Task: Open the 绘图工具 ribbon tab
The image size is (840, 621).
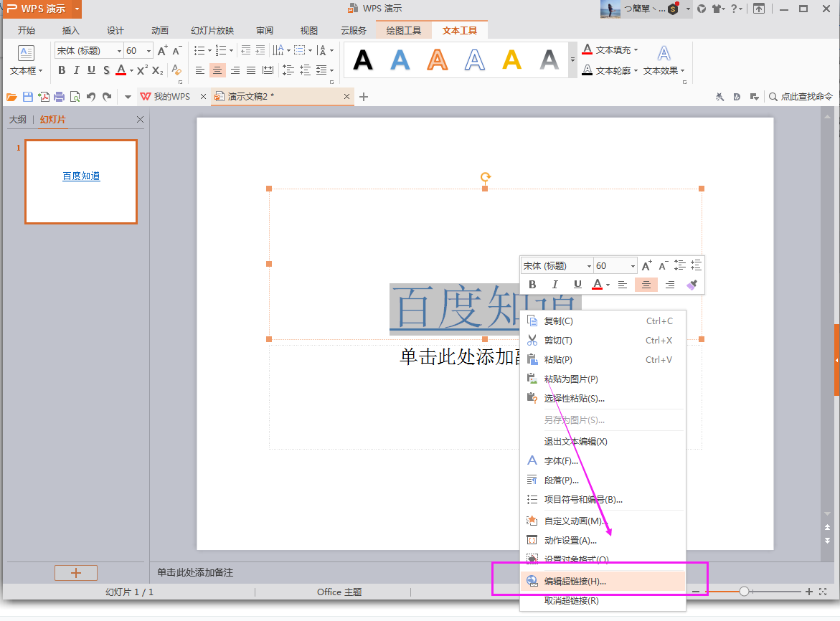Action: point(403,31)
